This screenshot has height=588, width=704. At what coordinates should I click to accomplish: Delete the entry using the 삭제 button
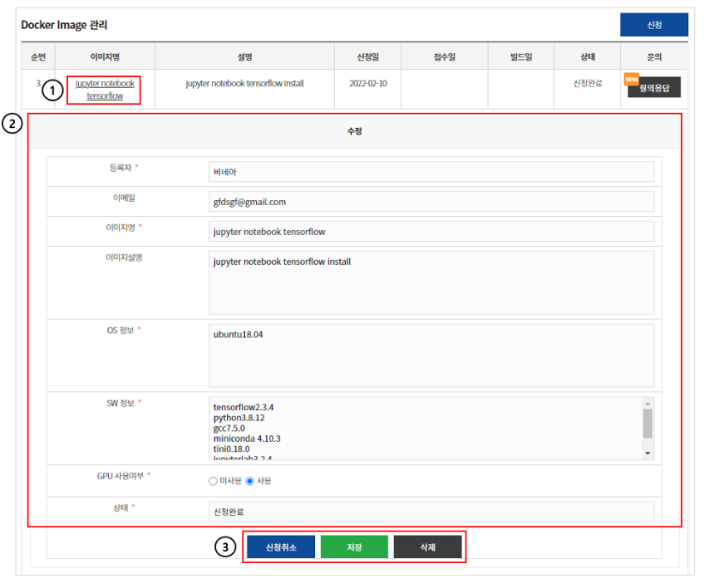click(x=427, y=547)
